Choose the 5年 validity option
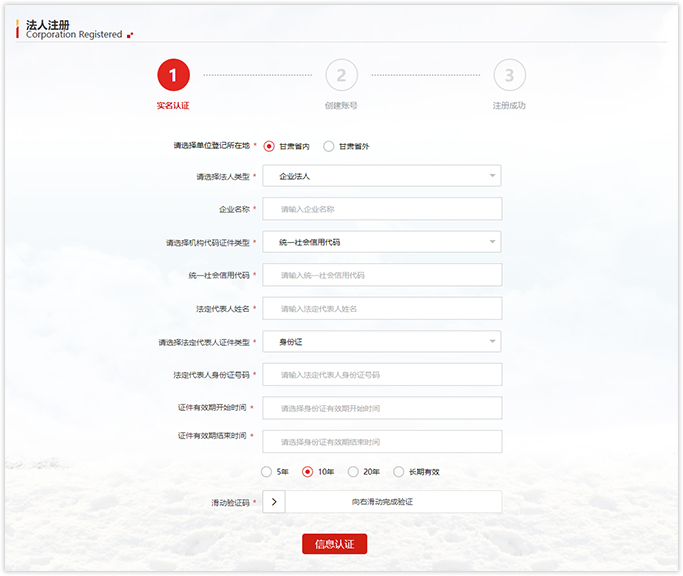The width and height of the screenshot is (683, 576). click(x=266, y=472)
